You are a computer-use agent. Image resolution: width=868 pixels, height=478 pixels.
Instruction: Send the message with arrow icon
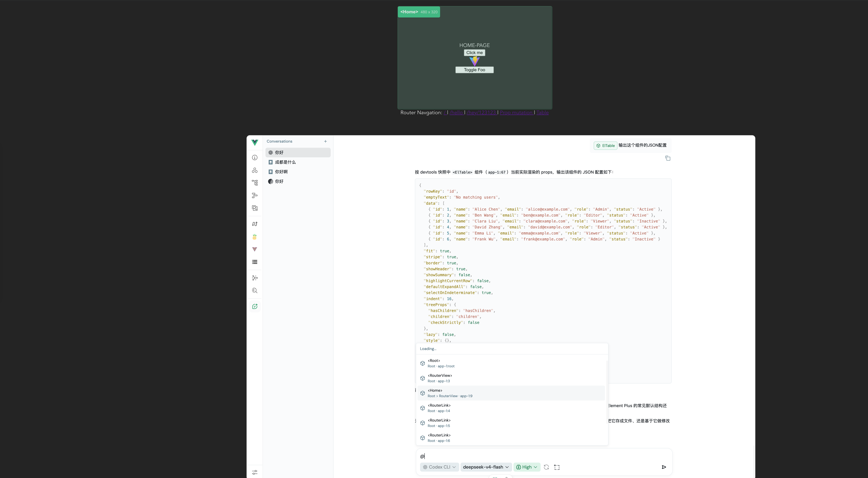664,467
